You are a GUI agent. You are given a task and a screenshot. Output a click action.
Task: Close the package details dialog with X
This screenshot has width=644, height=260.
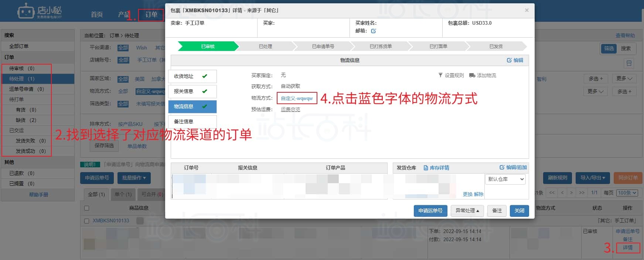point(527,10)
